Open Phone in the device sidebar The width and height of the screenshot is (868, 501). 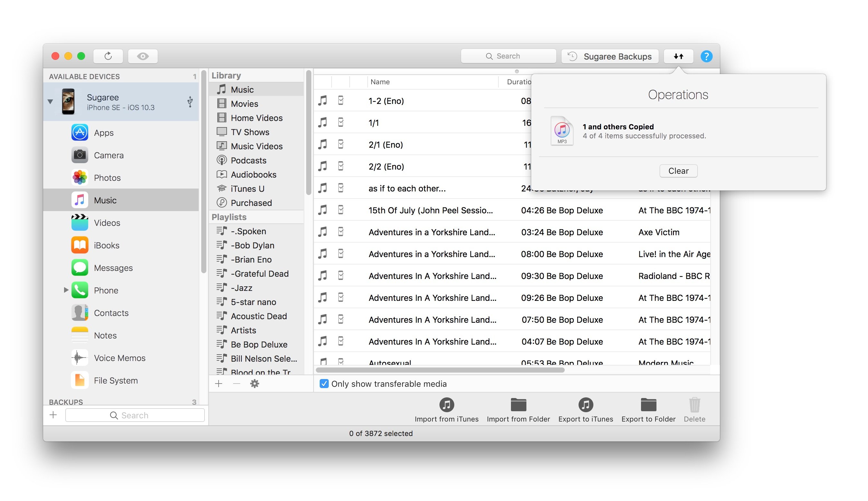[121, 290]
